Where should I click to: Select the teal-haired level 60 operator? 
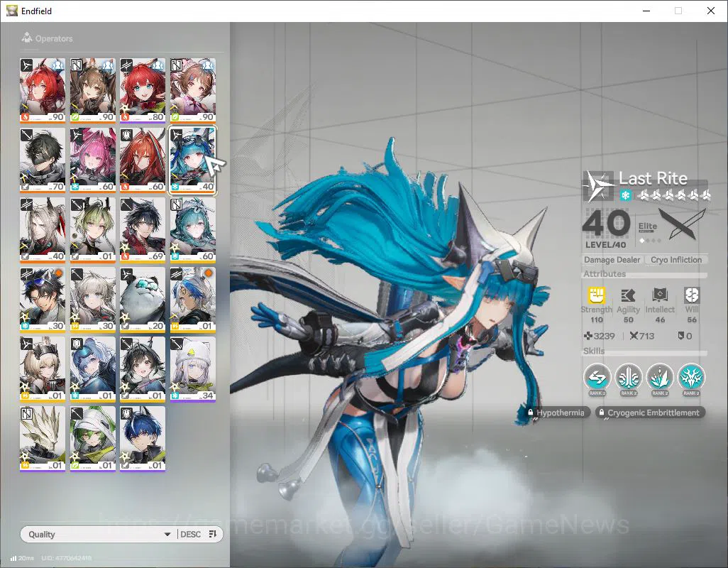[193, 230]
